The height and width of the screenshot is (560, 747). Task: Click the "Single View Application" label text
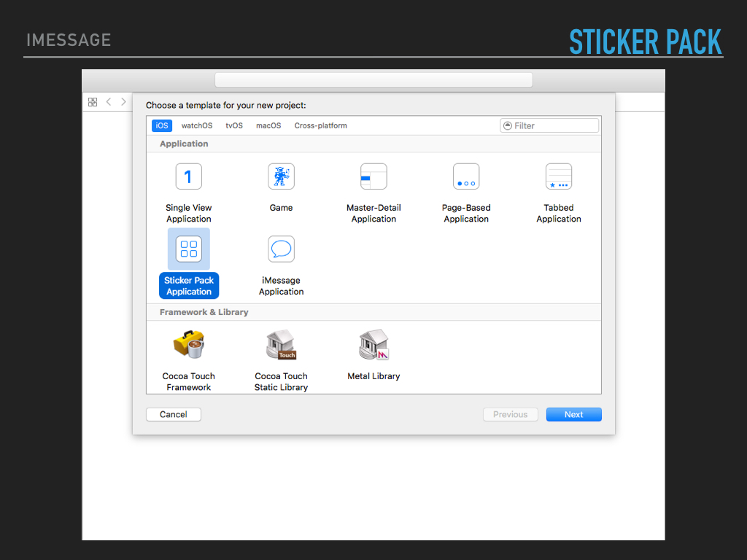tap(189, 213)
